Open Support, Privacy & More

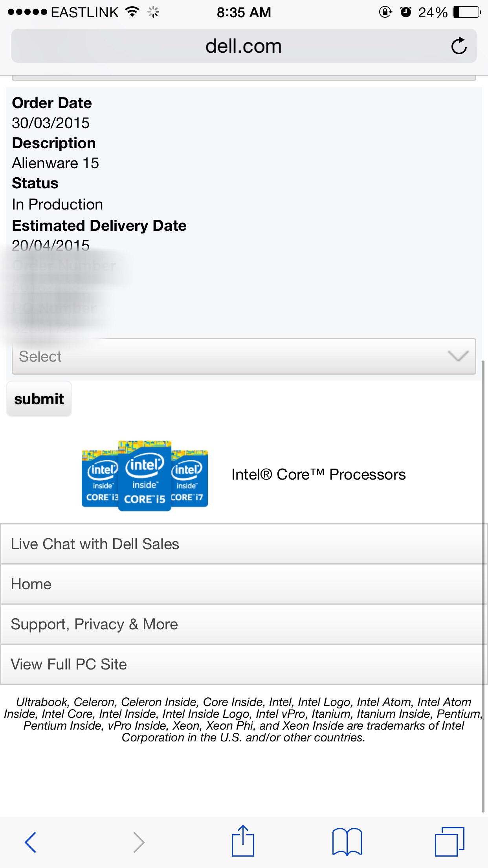pos(244,624)
